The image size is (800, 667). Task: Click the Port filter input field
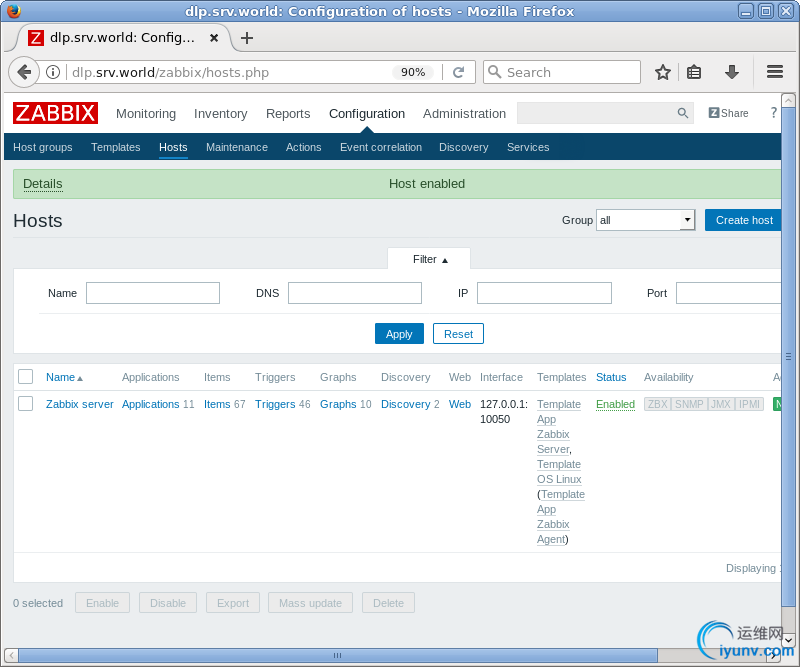click(729, 293)
